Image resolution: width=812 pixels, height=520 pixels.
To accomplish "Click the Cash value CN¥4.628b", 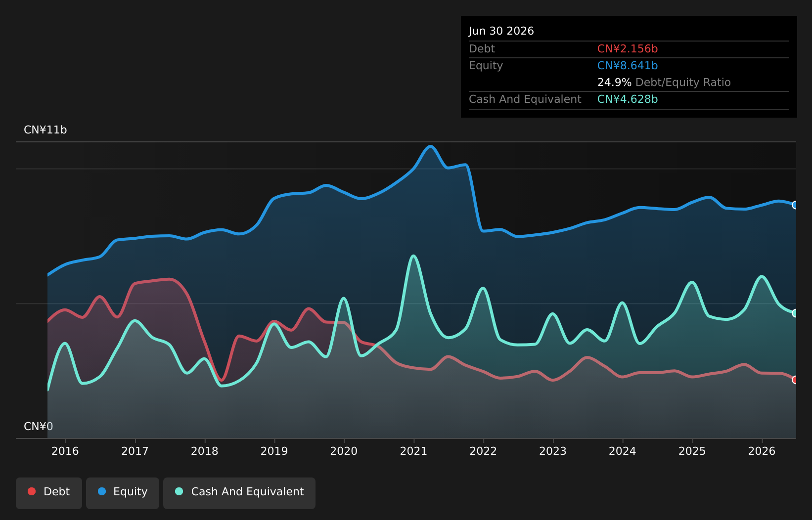I will click(628, 99).
